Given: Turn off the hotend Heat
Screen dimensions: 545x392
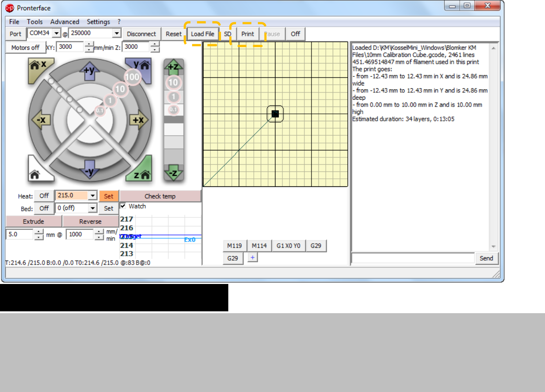Looking at the screenshot, I should click(44, 196).
